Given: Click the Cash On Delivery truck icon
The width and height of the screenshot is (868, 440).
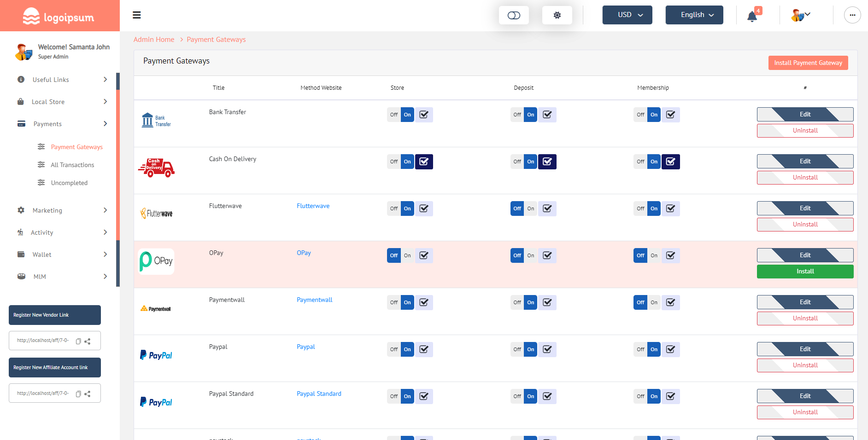Looking at the screenshot, I should point(156,168).
